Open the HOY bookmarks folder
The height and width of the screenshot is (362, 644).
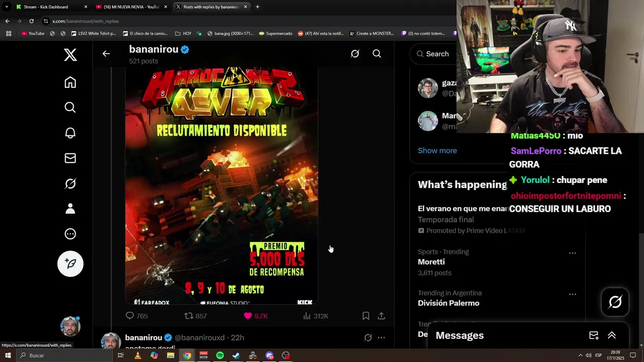point(183,34)
